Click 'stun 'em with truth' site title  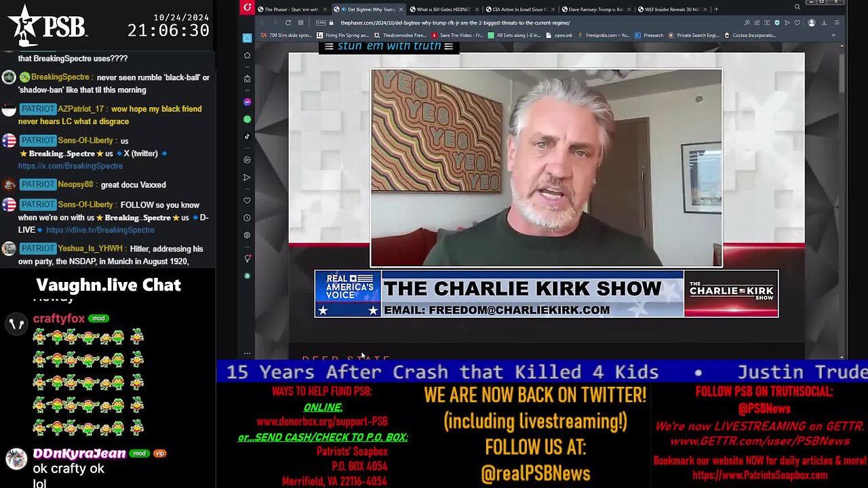coord(389,46)
